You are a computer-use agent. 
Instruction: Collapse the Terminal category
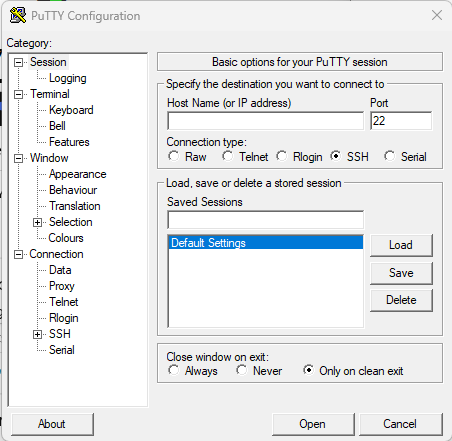(x=19, y=94)
